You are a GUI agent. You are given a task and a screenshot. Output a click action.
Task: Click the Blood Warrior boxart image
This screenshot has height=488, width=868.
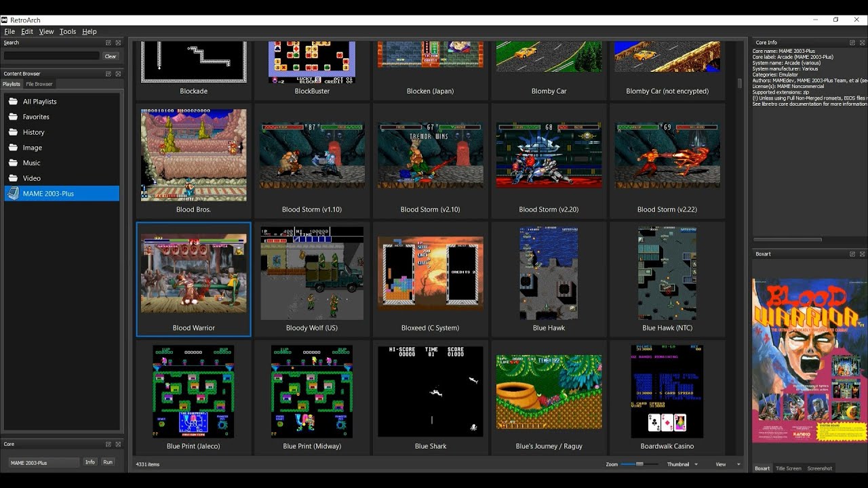[x=810, y=361]
